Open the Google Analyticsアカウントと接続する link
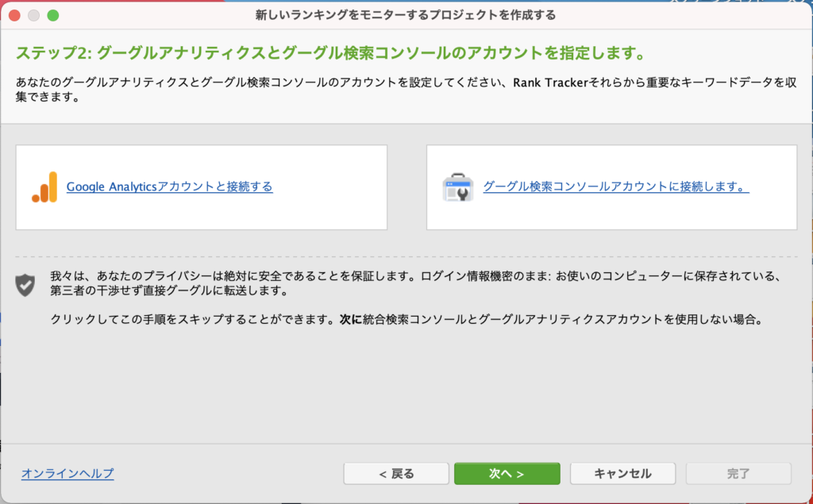Image resolution: width=813 pixels, height=504 pixels. 170,187
